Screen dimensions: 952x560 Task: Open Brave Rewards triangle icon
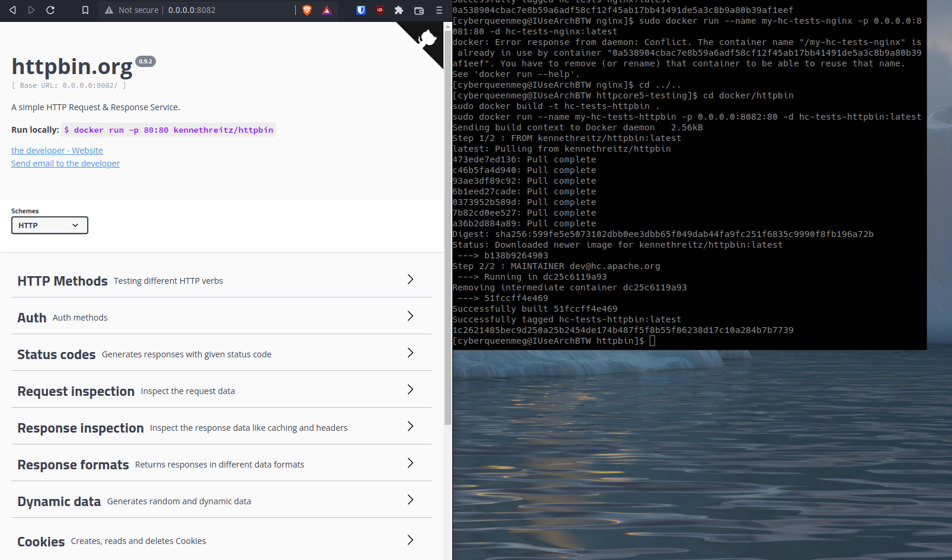point(327,10)
